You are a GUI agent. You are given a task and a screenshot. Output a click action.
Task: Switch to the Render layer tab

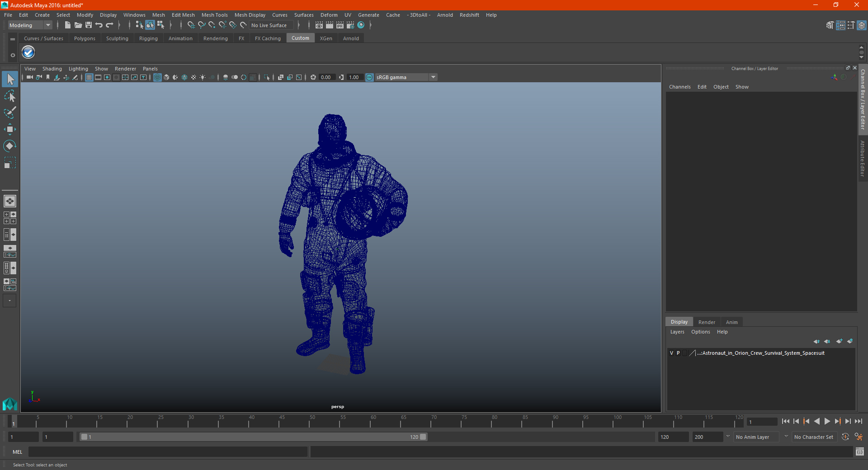(706, 322)
